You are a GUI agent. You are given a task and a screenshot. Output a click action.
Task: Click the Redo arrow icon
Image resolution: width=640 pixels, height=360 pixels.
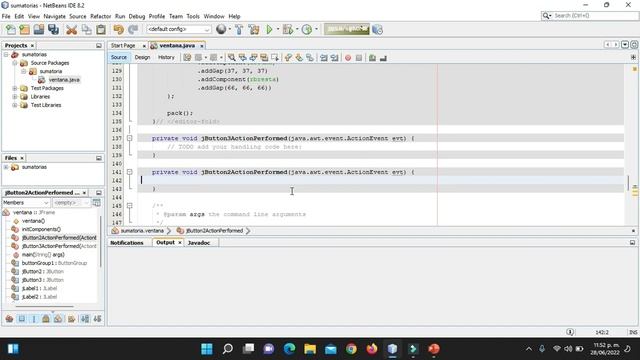[133, 29]
